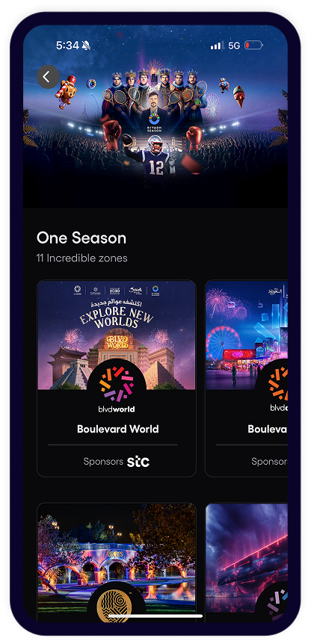Viewport: 311px width, 644px height.
Task: Tap the muted bell status icon
Action: point(86,45)
